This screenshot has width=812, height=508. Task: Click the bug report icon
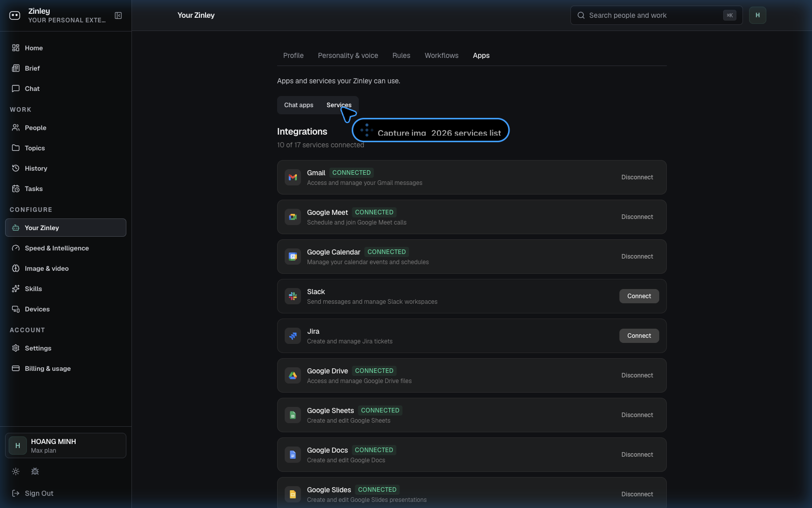tap(35, 471)
